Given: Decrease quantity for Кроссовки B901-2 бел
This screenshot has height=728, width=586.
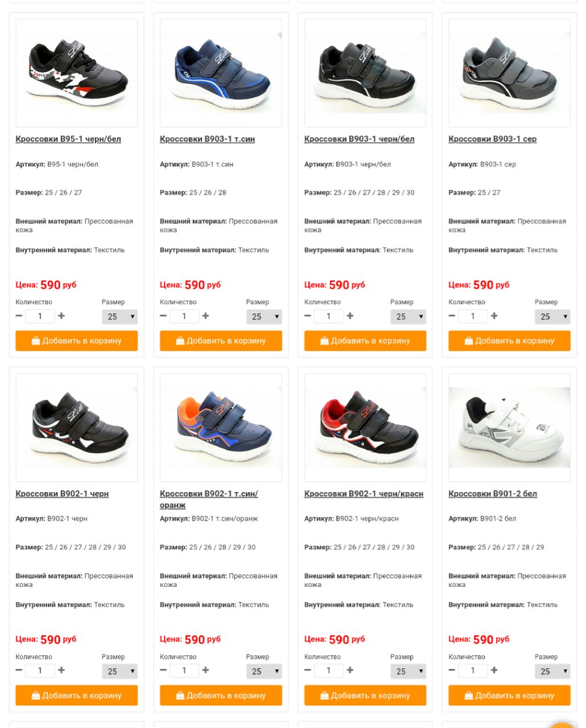Looking at the screenshot, I should pos(452,670).
